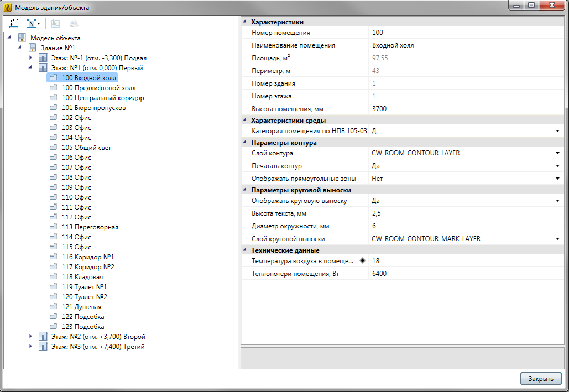
Task: Click room icon next to 100 Входной холл
Action: [53, 77]
